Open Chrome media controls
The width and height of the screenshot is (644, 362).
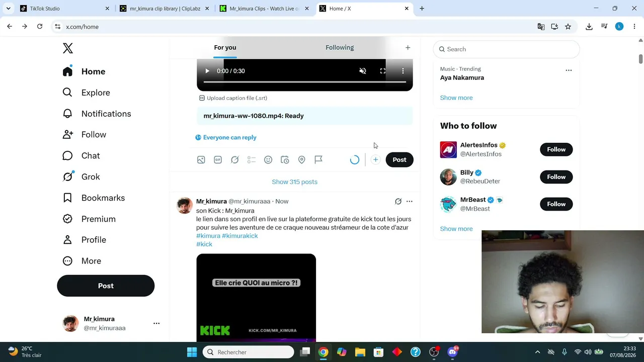click(x=604, y=27)
